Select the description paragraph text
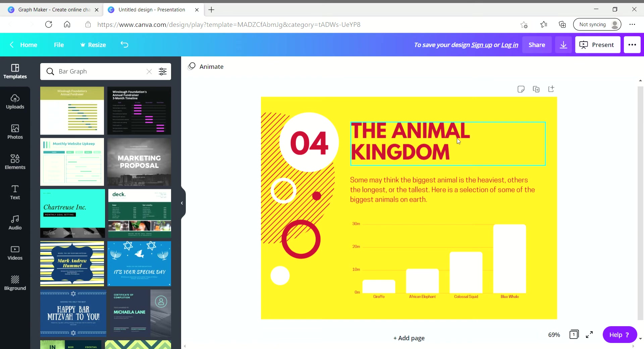Viewport: 644px width, 349px height. pos(442,190)
